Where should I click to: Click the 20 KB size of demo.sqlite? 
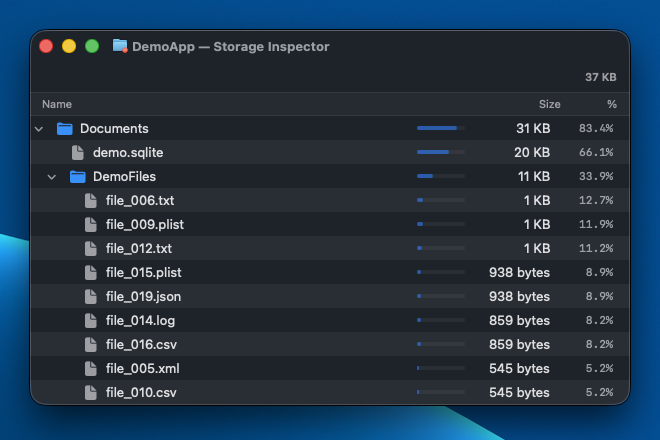tap(532, 152)
